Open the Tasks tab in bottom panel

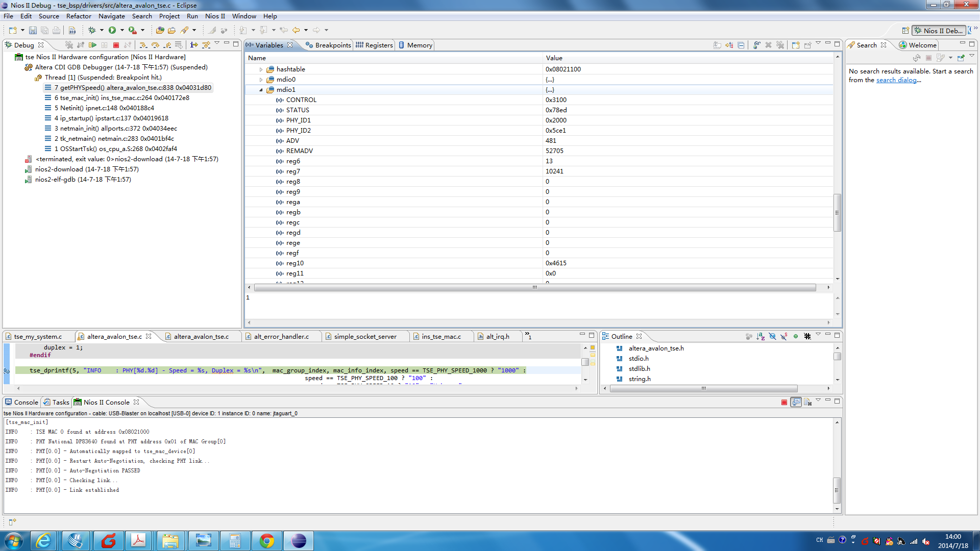coord(56,403)
